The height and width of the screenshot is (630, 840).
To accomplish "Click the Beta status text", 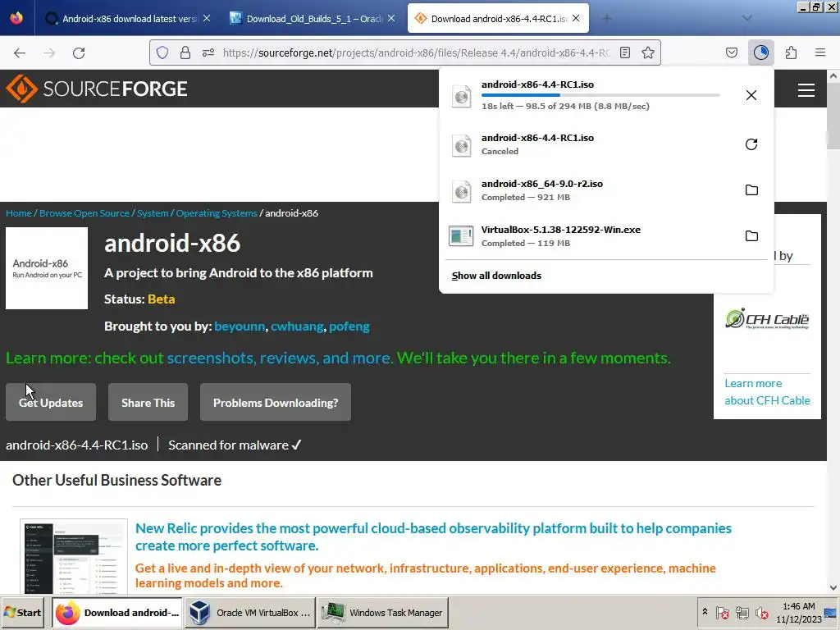I will click(x=162, y=299).
